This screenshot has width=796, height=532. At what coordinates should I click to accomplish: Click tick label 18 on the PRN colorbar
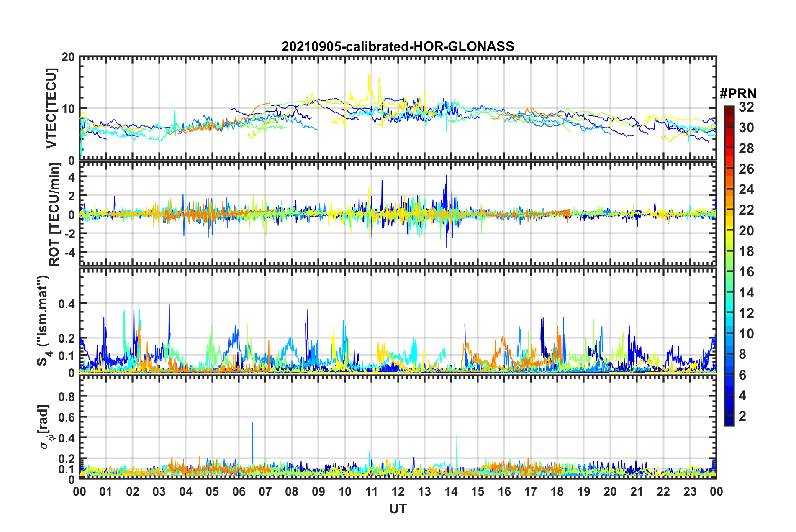pyautogui.click(x=746, y=251)
